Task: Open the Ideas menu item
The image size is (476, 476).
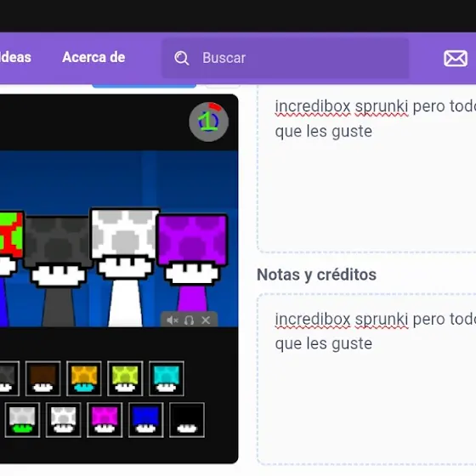Action: [15, 58]
